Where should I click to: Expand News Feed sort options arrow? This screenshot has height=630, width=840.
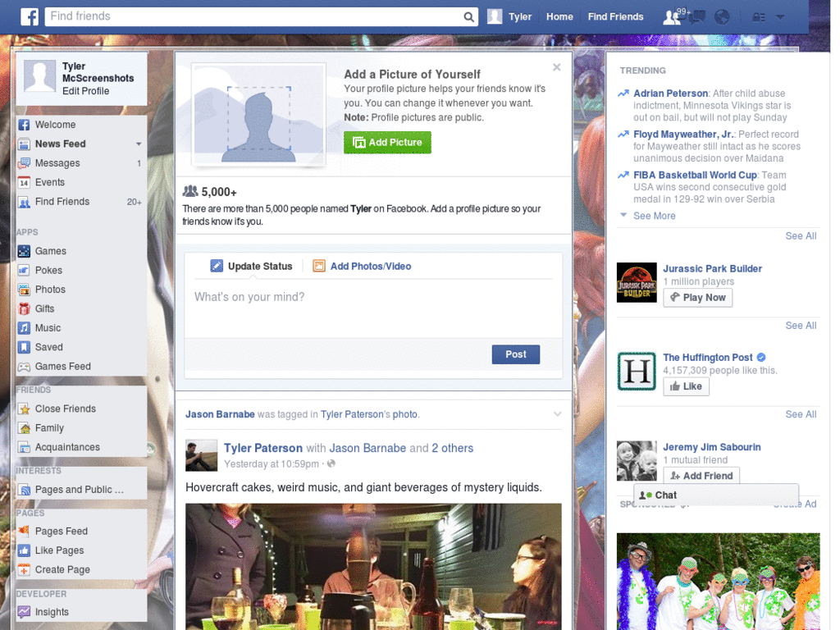(139, 144)
